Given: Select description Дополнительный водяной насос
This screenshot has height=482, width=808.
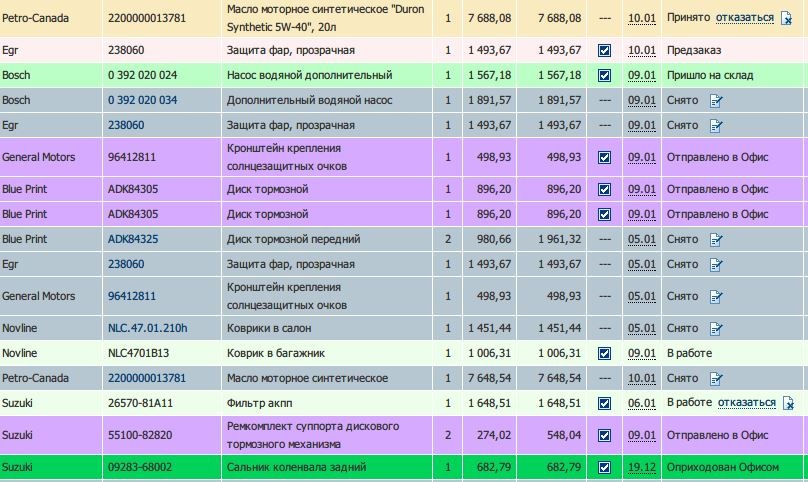Looking at the screenshot, I should (309, 100).
